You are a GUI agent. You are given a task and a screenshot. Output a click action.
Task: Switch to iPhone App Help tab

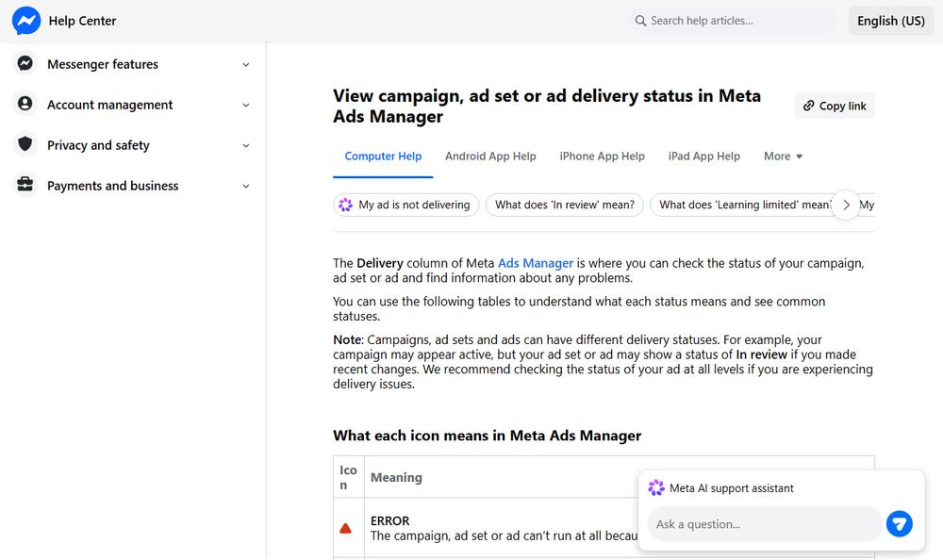click(x=602, y=156)
